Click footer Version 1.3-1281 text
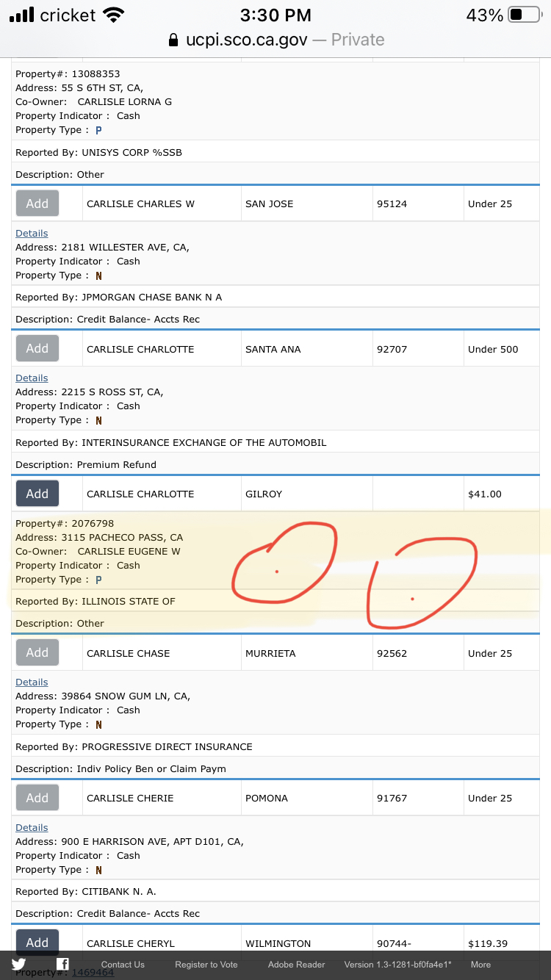This screenshot has height=980, width=551. (x=397, y=965)
